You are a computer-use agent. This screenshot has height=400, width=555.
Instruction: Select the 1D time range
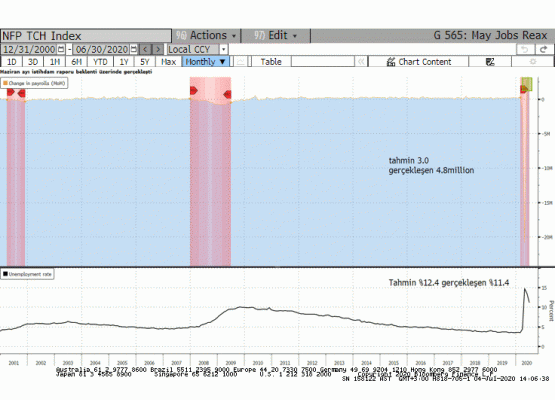[12, 62]
